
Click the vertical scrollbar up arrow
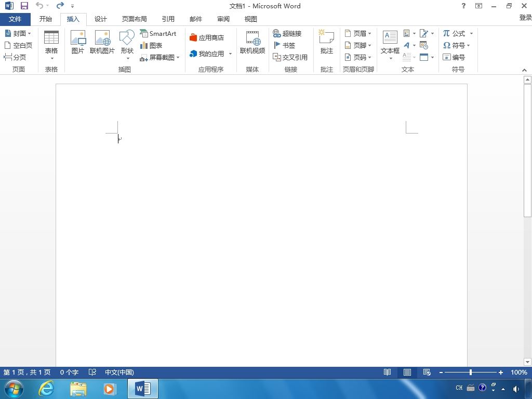click(x=527, y=79)
